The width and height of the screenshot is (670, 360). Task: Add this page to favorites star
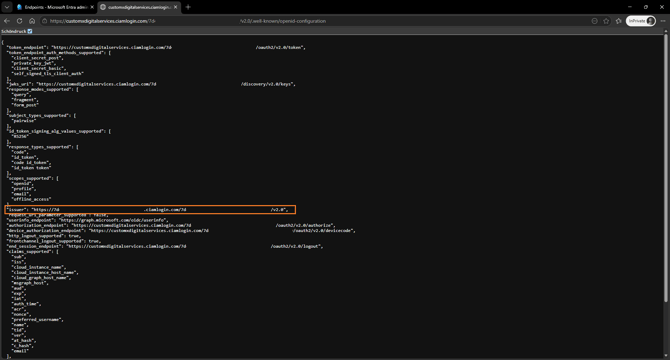click(x=606, y=21)
